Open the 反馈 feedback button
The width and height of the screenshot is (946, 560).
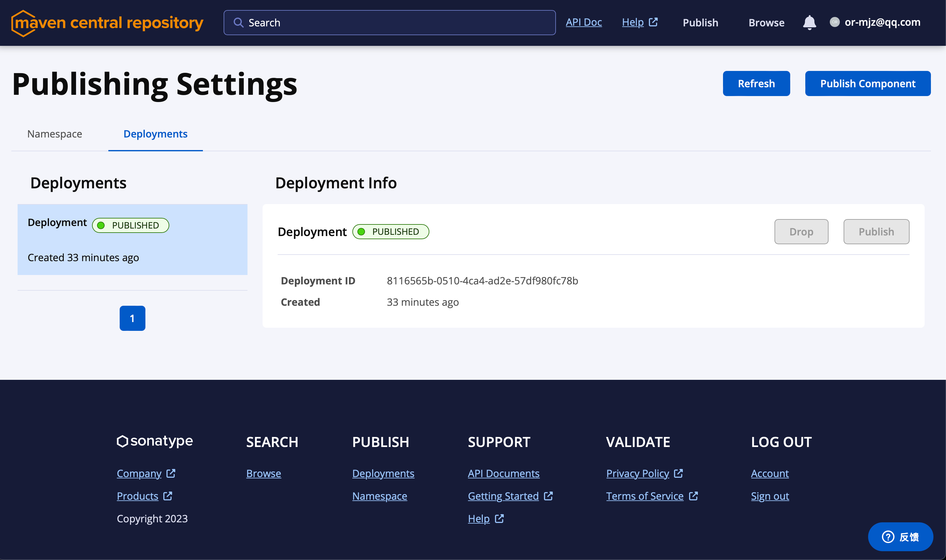[900, 536]
